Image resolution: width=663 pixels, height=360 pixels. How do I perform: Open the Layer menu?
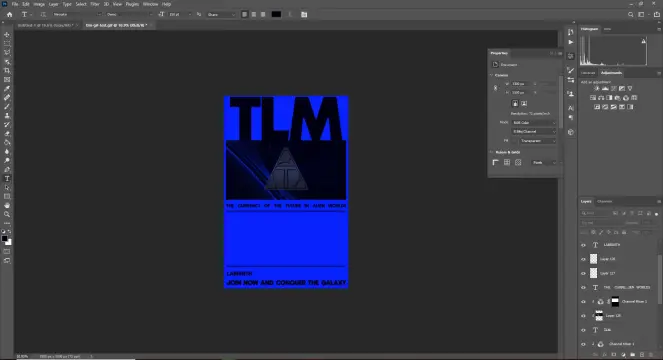54,4
